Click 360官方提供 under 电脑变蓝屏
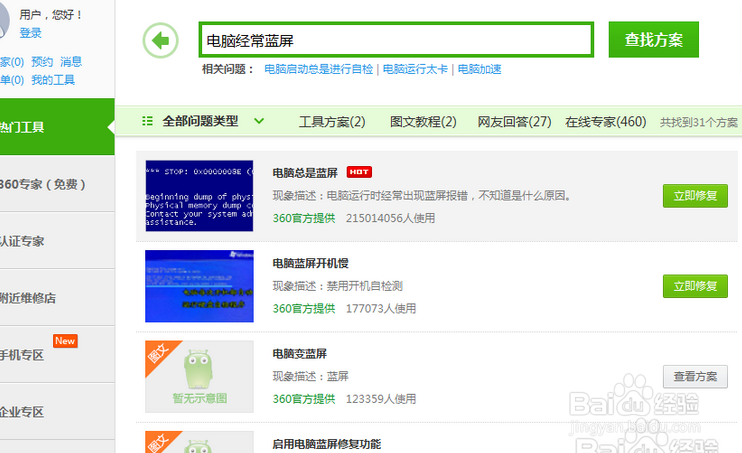Viewport: 742px width, 453px height. coord(304,399)
